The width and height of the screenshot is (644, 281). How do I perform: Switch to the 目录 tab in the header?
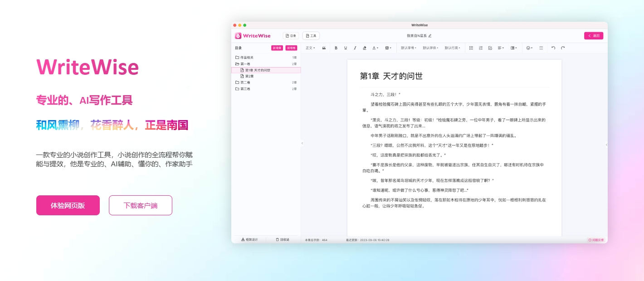pos(291,35)
